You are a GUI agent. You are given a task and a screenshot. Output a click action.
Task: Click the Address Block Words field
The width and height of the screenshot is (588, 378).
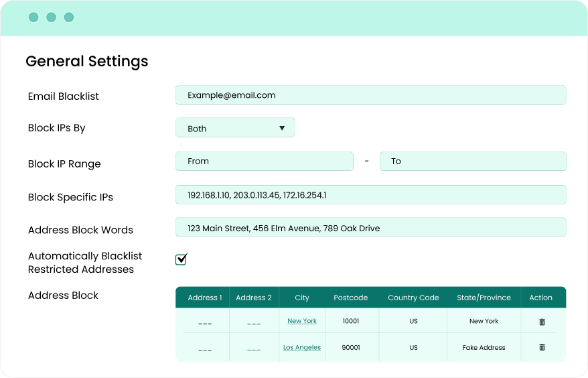(370, 228)
